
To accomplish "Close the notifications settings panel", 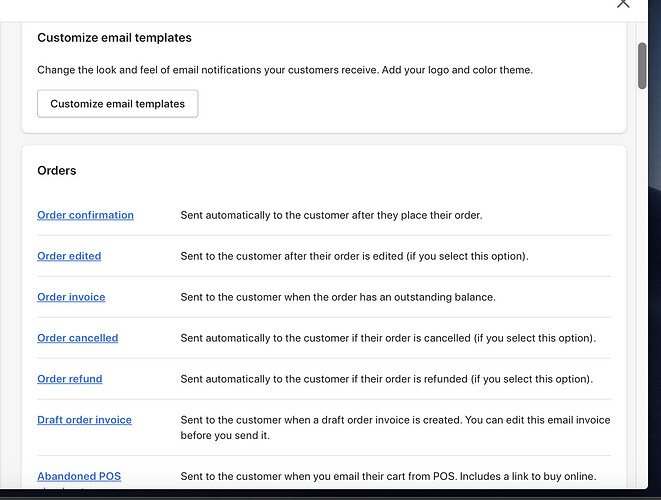I will point(623,3).
